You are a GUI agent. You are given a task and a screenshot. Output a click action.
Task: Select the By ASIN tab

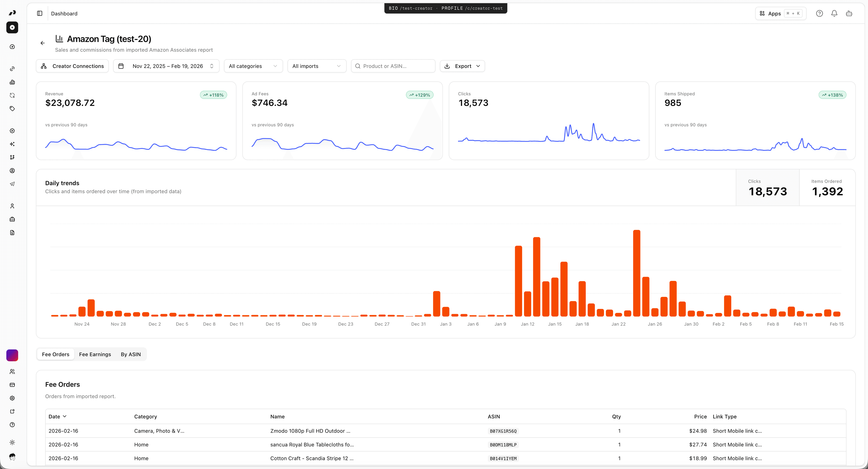click(130, 354)
